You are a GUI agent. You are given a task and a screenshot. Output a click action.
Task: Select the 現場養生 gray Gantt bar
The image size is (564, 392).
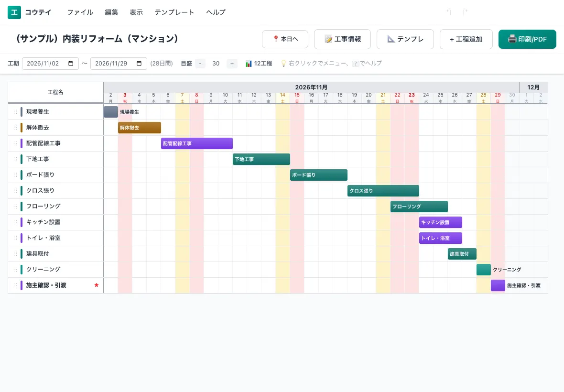pos(111,112)
